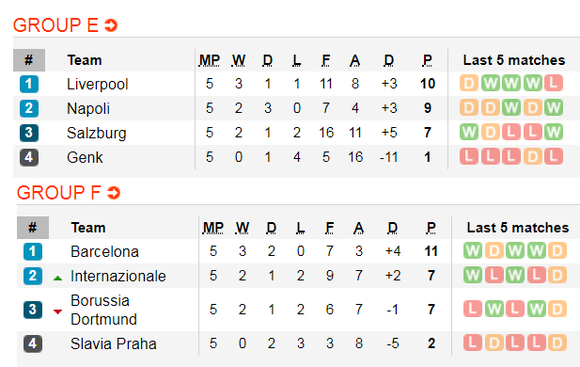Click the # column header in Group E

click(x=29, y=60)
